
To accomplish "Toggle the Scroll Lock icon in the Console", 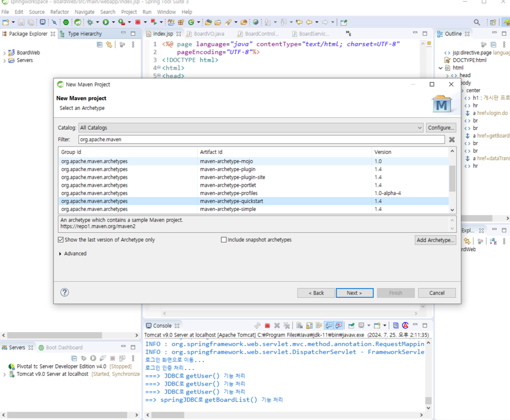I will [x=309, y=325].
